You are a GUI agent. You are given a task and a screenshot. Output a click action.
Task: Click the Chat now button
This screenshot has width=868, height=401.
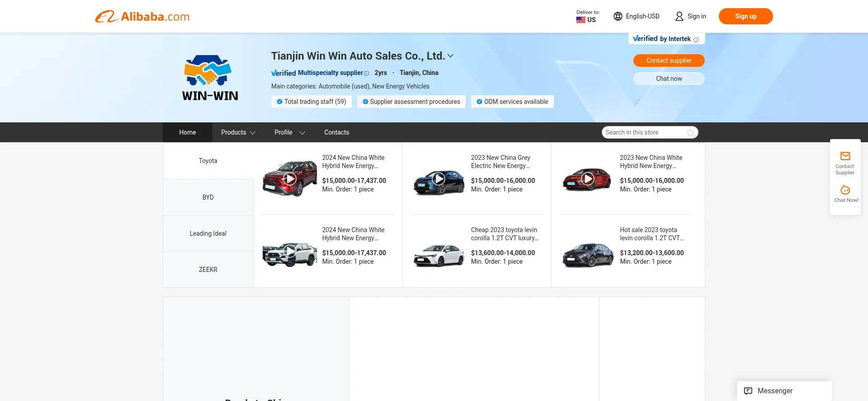point(669,79)
